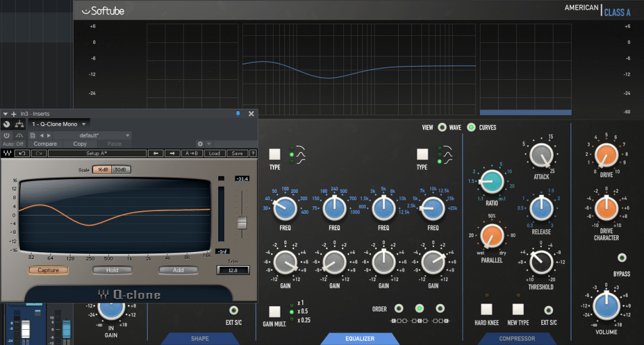Screen dimensions: 644x345
Task: Select the WAVE view radio button
Action: click(x=443, y=128)
